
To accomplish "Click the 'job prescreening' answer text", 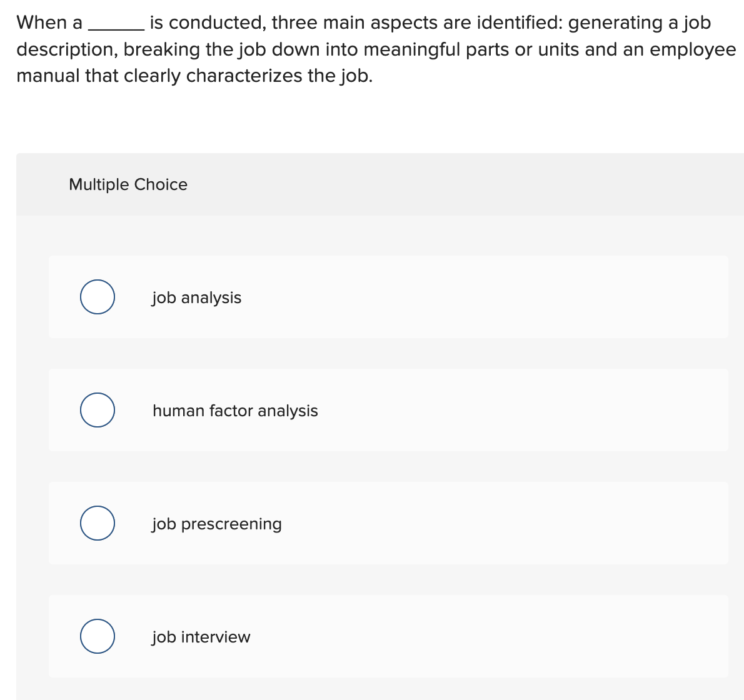I will tap(216, 524).
